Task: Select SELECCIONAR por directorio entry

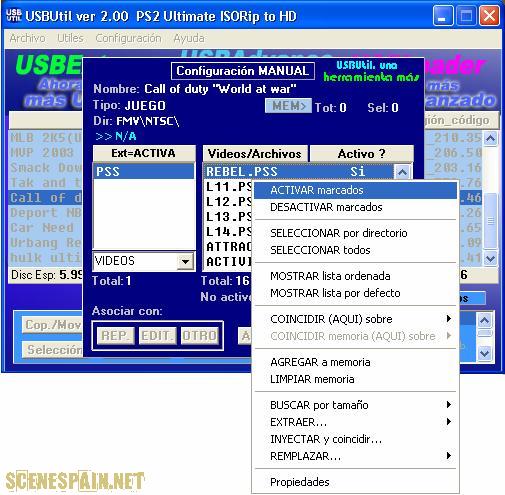Action: tap(355, 233)
